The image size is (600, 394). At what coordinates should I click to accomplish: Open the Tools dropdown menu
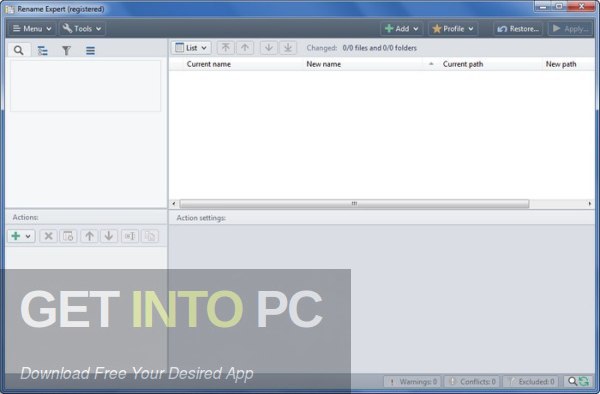click(x=82, y=29)
